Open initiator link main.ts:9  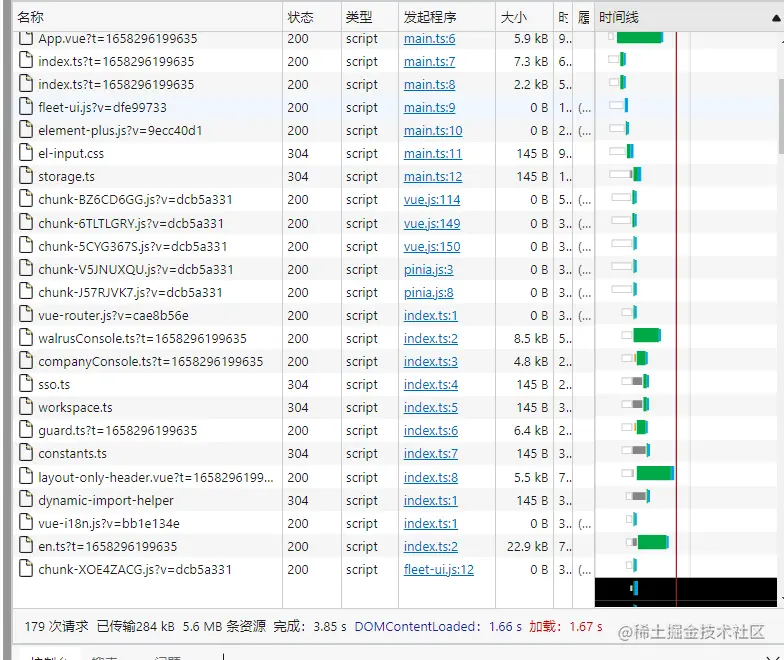pos(430,108)
